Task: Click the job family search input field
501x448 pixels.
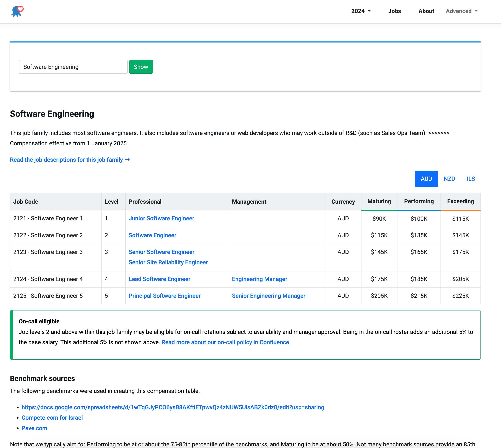Action: (73, 67)
